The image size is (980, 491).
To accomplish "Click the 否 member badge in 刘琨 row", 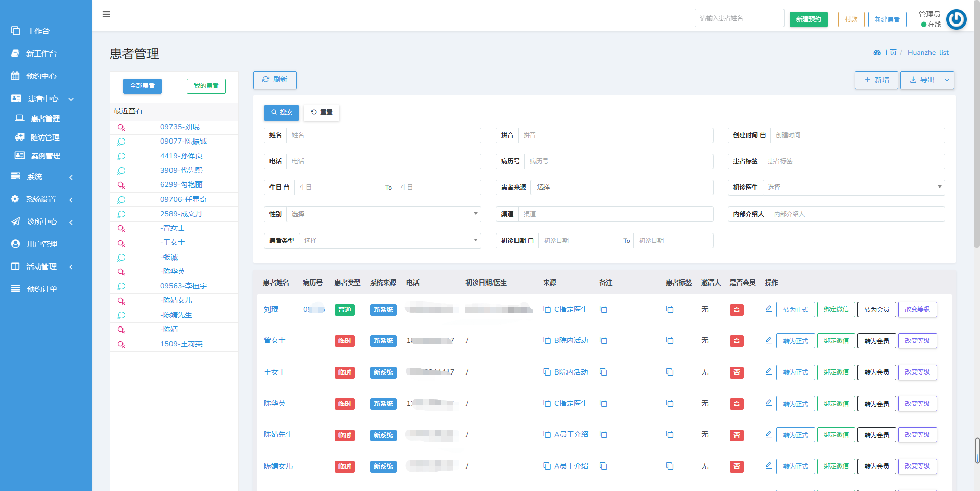I will pos(737,310).
